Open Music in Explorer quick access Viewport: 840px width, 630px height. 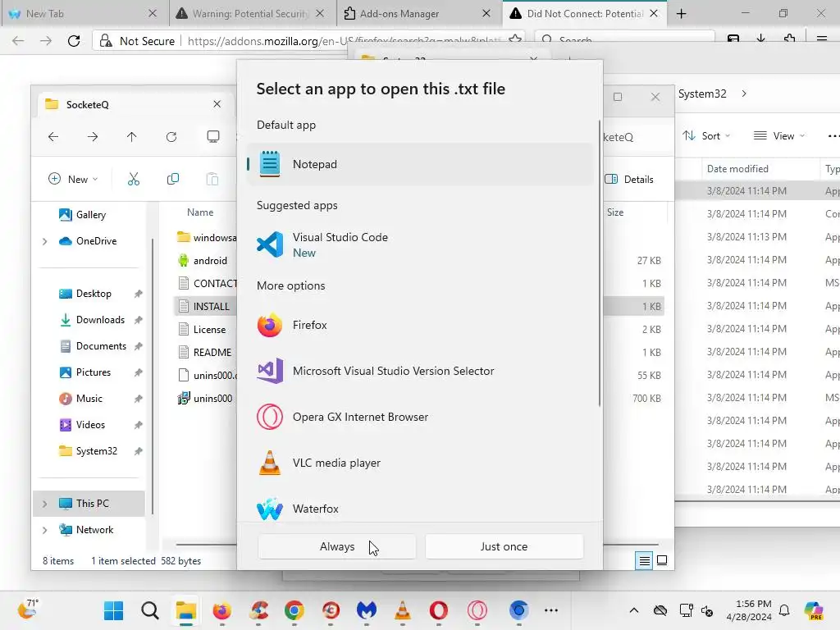click(x=89, y=399)
